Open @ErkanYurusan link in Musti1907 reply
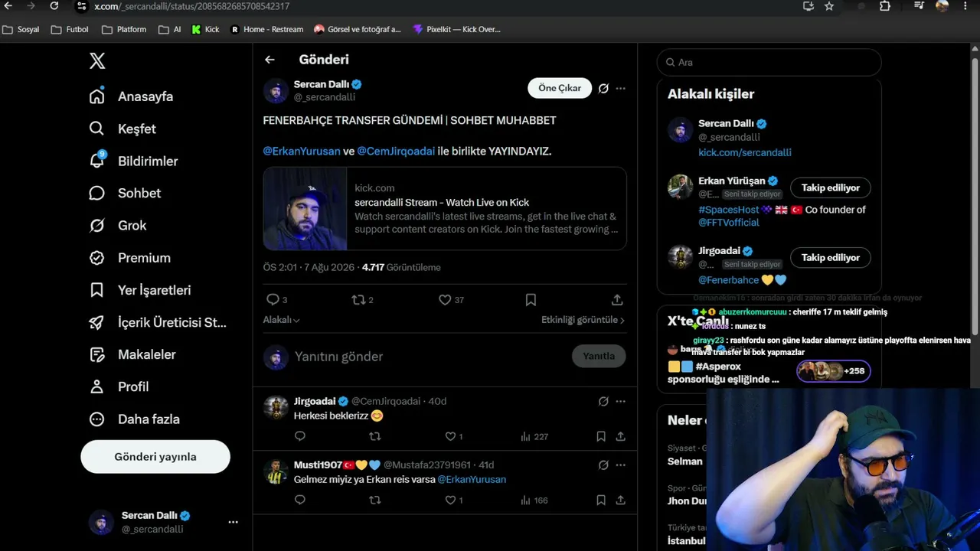The width and height of the screenshot is (980, 551). [472, 479]
